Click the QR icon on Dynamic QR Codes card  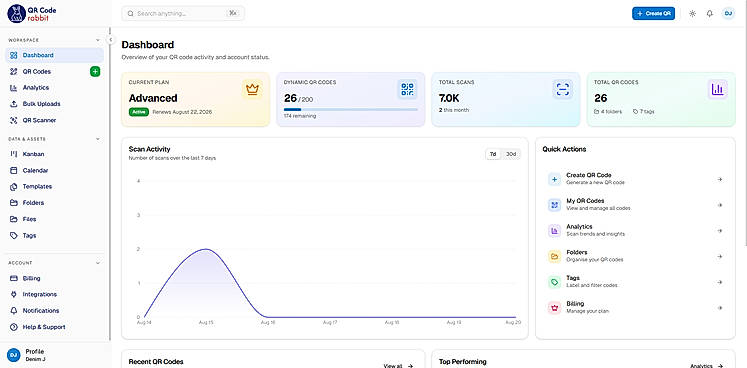pos(407,89)
